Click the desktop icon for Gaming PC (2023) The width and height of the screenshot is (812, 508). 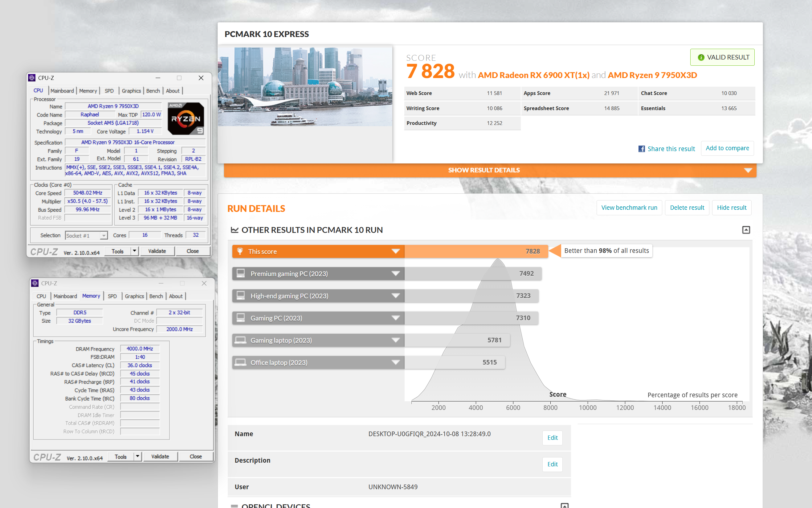(x=241, y=317)
